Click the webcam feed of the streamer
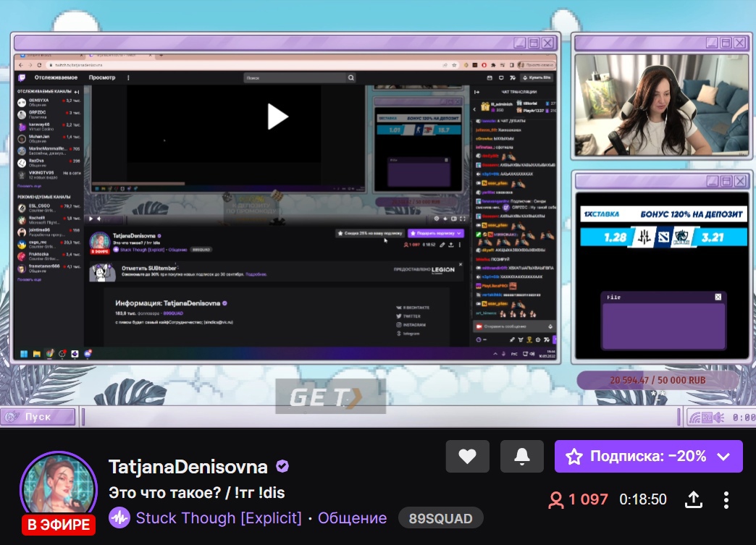 (662, 104)
